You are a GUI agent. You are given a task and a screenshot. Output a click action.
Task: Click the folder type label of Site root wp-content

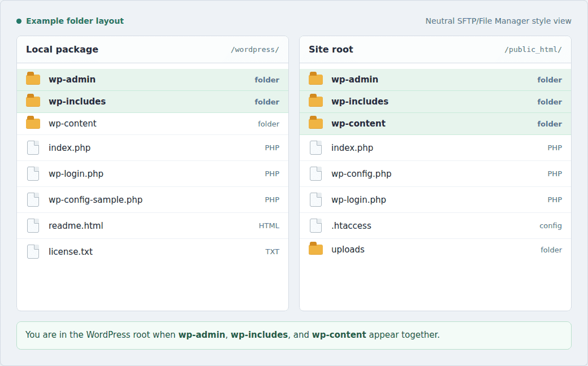[x=550, y=124]
